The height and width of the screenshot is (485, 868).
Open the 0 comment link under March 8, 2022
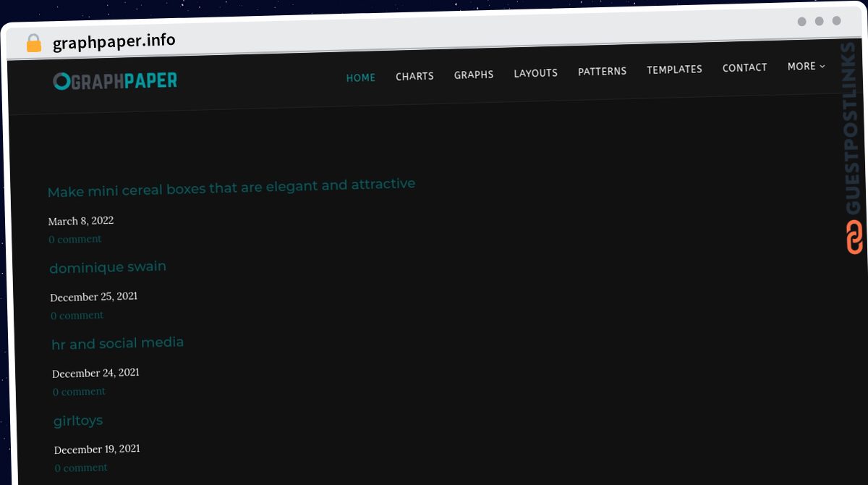coord(75,239)
